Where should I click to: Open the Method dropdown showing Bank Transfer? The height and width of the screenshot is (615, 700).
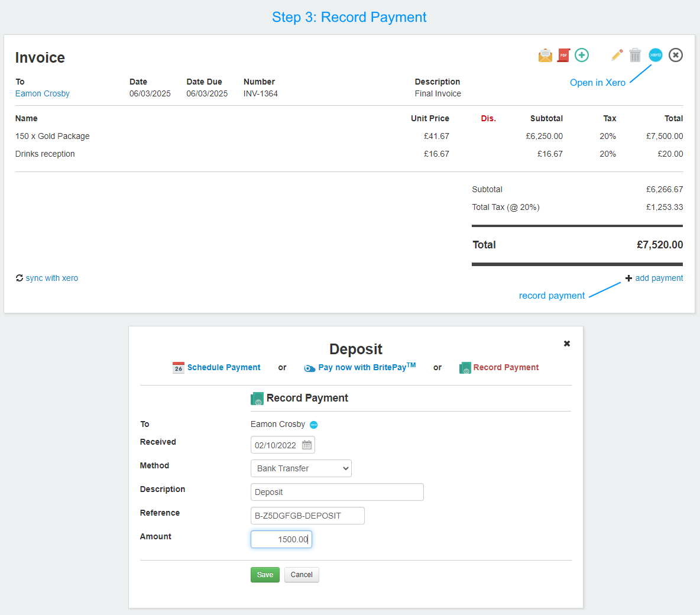point(301,468)
